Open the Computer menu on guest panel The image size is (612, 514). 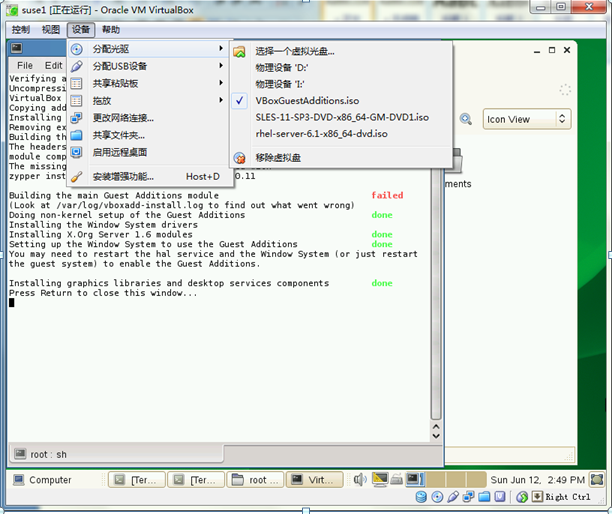click(x=42, y=480)
